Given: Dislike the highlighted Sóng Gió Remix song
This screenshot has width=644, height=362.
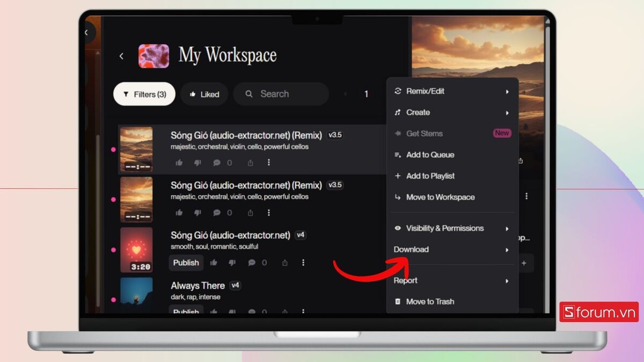Looking at the screenshot, I should tap(197, 162).
